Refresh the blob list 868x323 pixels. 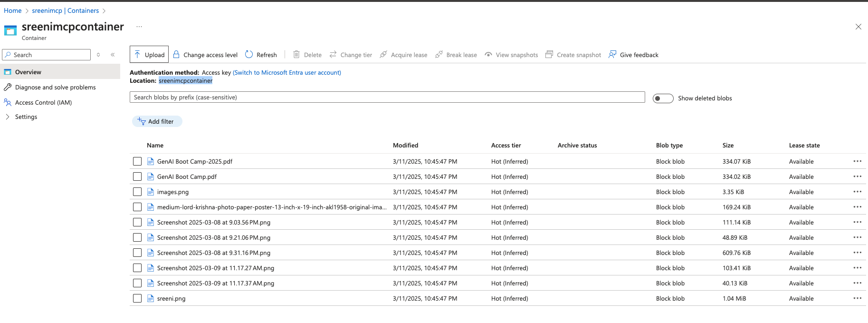pos(261,55)
